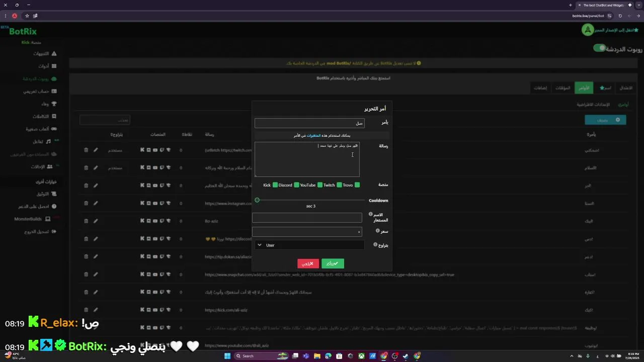
Task: Delete the اضحكني command with trash icon
Action: 86,150
